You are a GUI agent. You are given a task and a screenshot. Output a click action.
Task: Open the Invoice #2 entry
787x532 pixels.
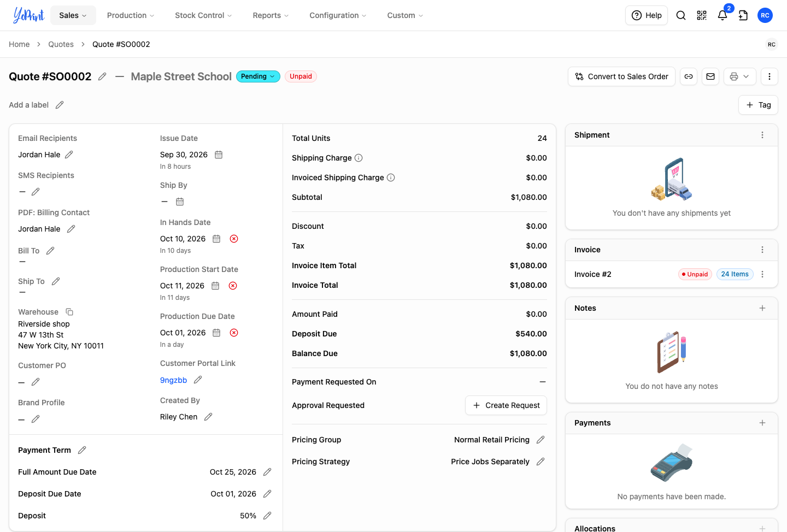tap(593, 274)
